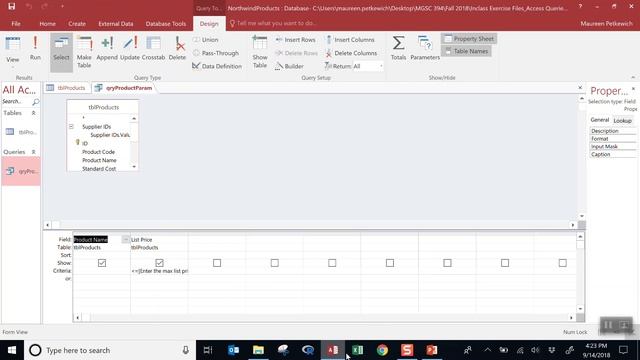Click the List Price criteria cell

159,271
